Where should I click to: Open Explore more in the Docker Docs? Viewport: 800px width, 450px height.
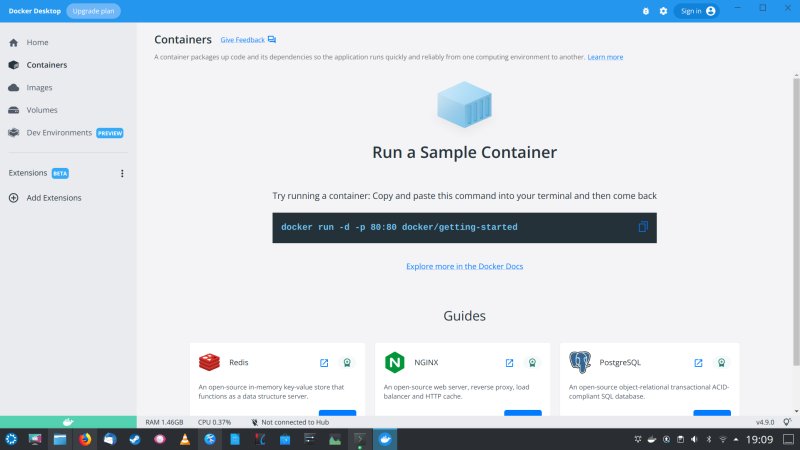pyautogui.click(x=464, y=266)
